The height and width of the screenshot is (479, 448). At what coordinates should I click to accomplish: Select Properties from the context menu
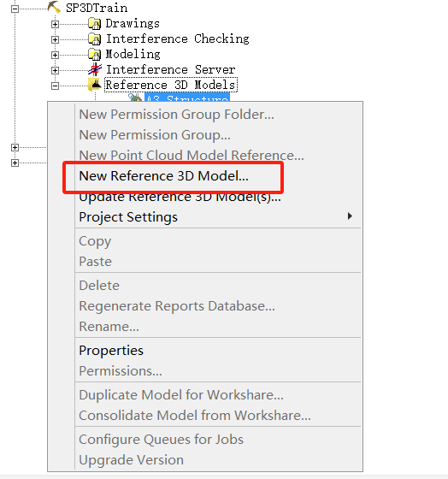111,351
